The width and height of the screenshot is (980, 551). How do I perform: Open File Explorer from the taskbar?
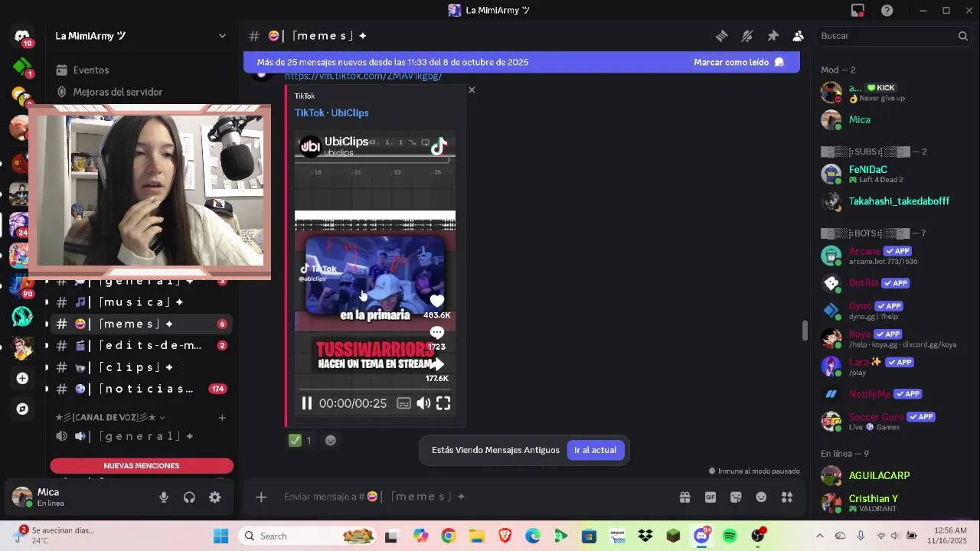tap(476, 536)
